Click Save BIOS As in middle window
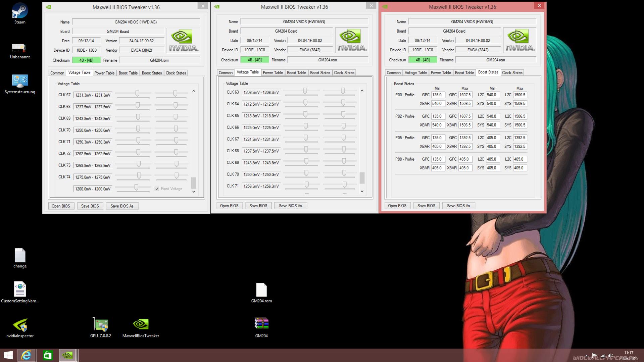Image resolution: width=644 pixels, height=362 pixels. 290,206
